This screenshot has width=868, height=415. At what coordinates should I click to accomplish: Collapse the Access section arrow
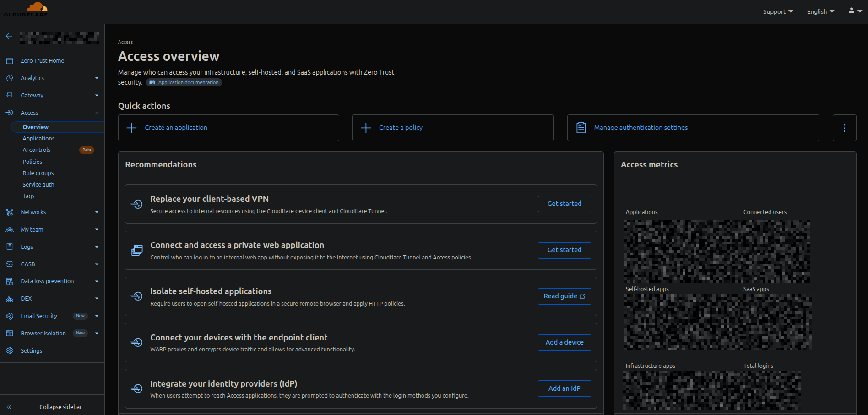tap(97, 113)
